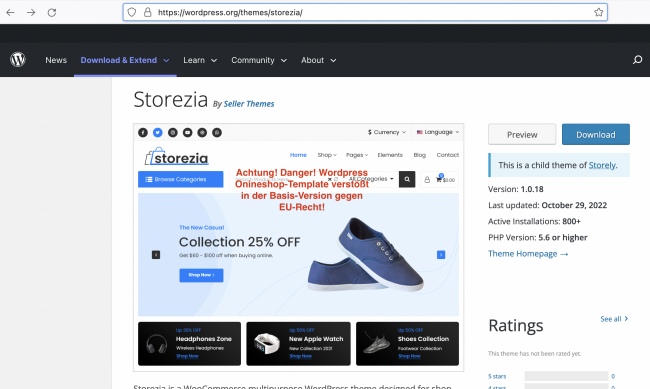
Task: Open the WordPress logo home link
Action: point(18,60)
